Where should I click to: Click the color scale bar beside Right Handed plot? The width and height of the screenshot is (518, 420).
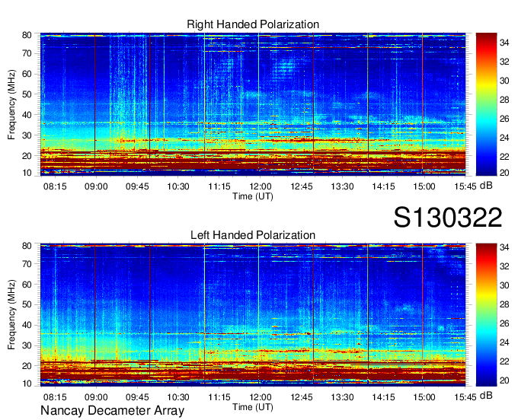coord(486,104)
